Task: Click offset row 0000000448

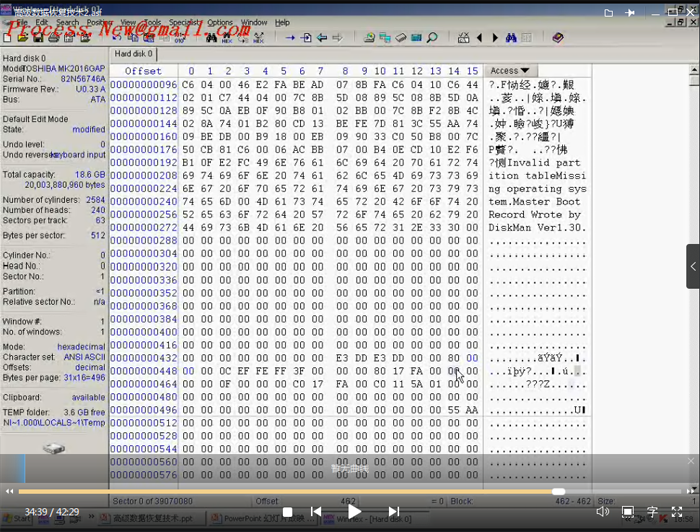Action: pyautogui.click(x=144, y=371)
